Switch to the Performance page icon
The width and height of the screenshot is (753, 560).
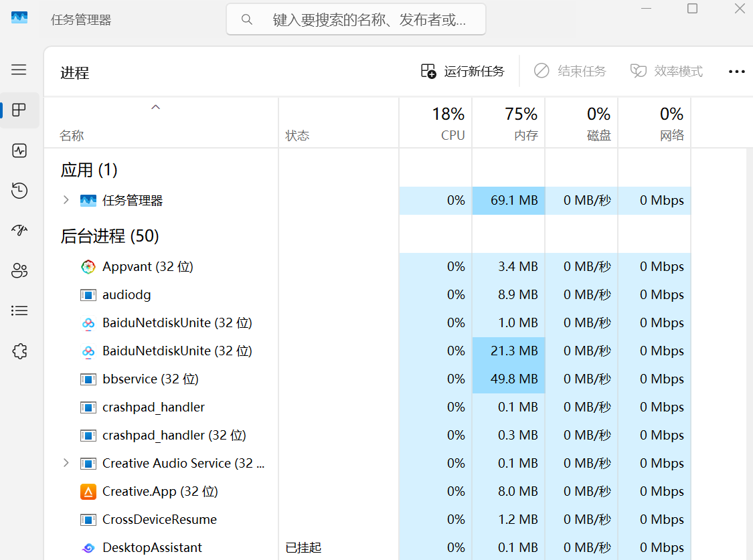pyautogui.click(x=19, y=151)
